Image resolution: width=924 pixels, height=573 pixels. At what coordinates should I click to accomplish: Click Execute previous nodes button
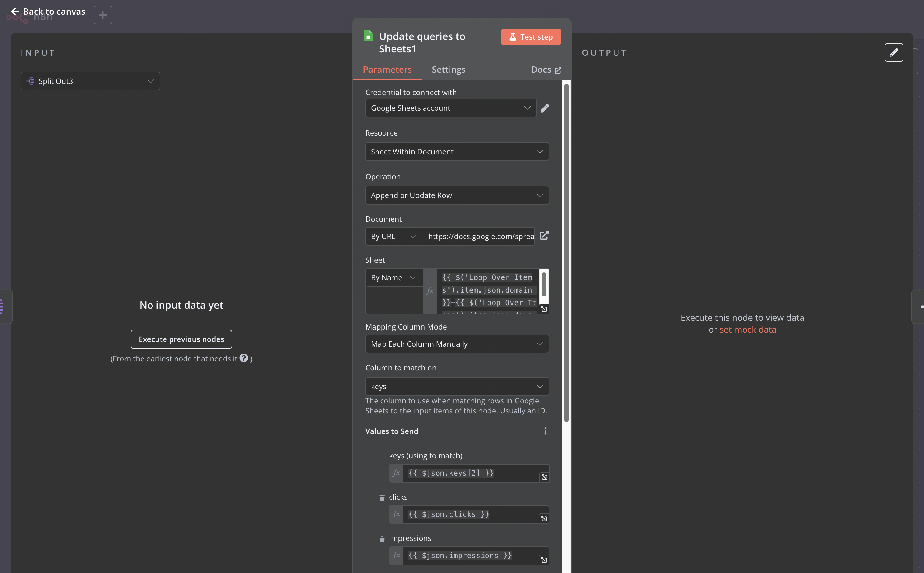point(181,339)
